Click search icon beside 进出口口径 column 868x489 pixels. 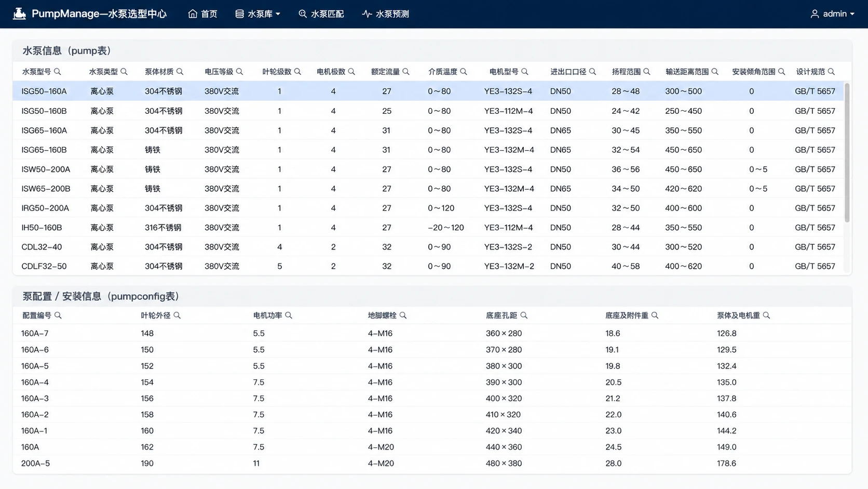point(593,72)
